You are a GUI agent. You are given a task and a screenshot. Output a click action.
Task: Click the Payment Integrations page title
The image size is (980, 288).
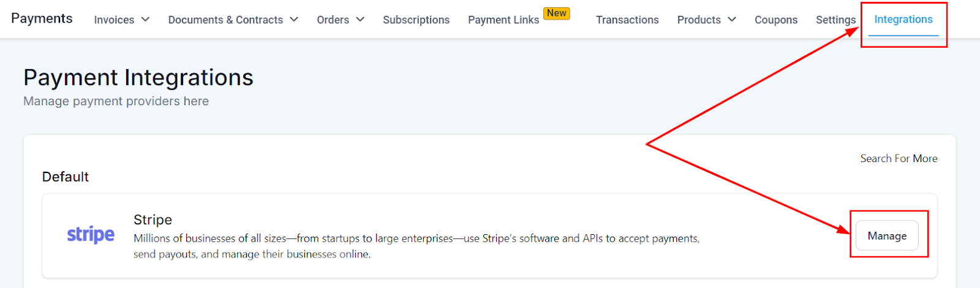tap(138, 78)
